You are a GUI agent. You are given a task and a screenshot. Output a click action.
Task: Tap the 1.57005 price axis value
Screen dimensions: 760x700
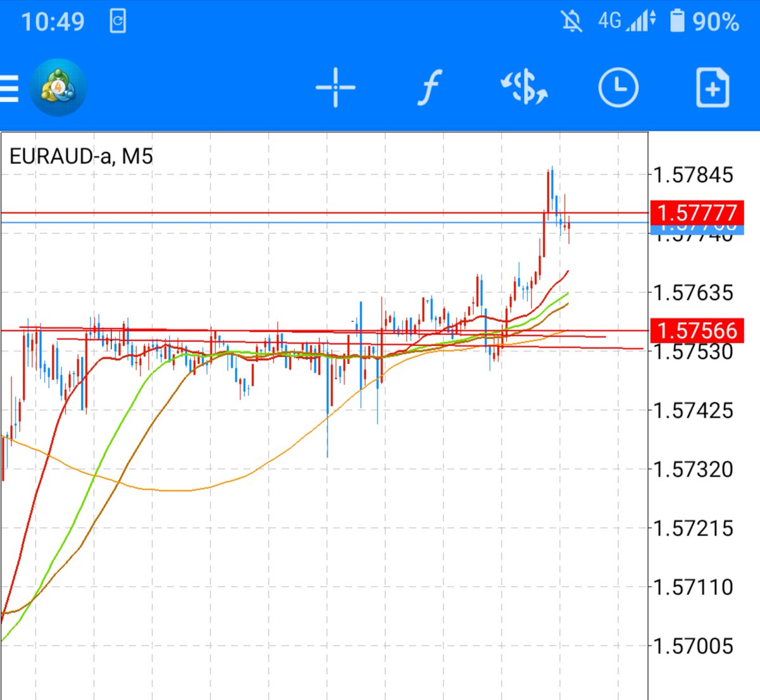(693, 646)
